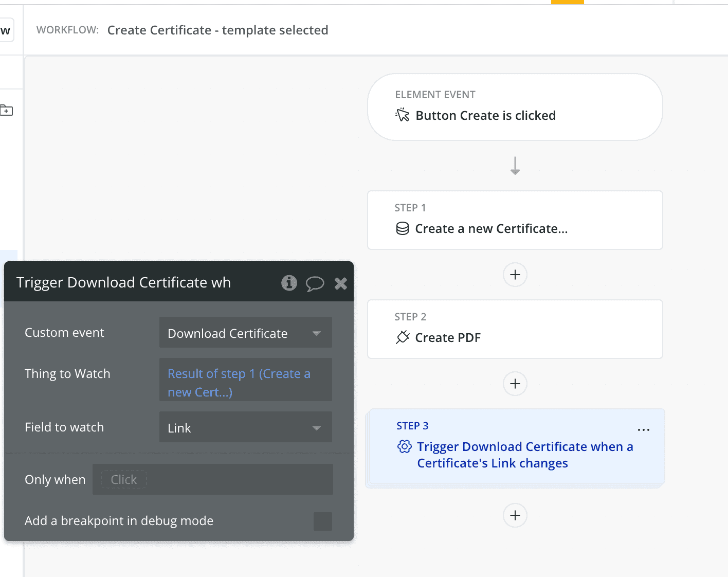Add an action below Step 1
The image size is (728, 577).
point(515,275)
